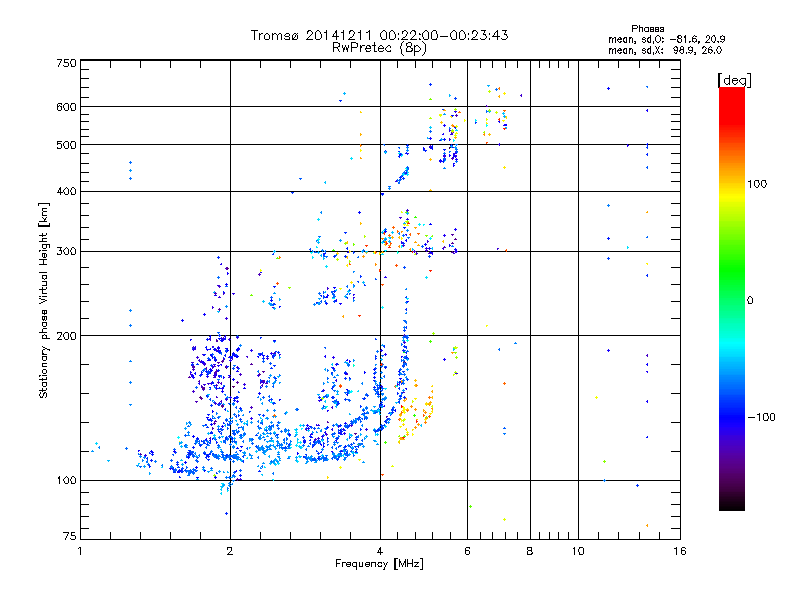
Task: Click the colorbar tick label '100'
Action: [757, 184]
